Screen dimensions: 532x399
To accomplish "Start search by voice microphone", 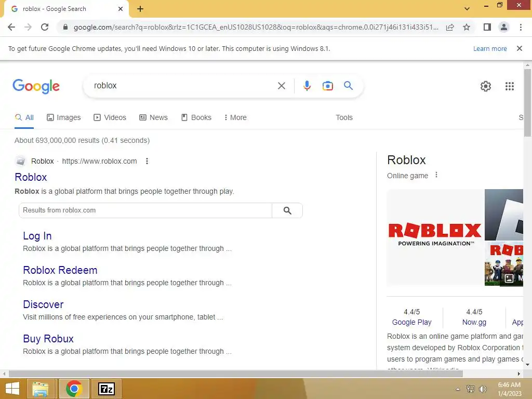I will pos(307,86).
